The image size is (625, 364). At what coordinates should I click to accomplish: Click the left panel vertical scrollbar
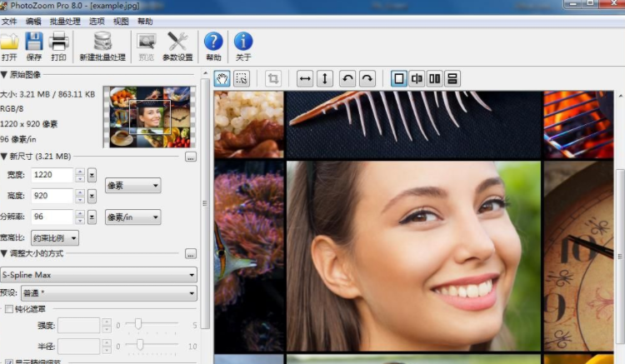click(x=205, y=203)
